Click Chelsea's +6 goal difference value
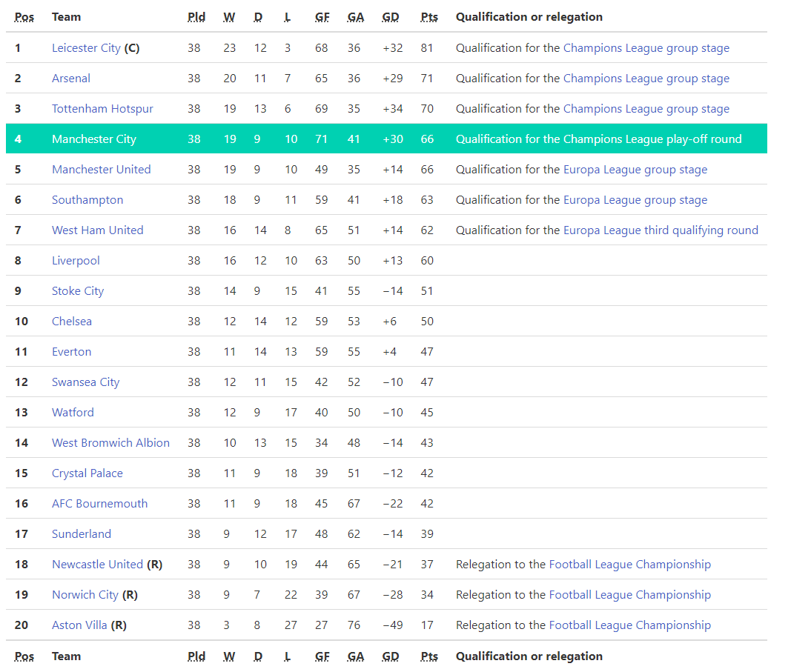 click(389, 321)
